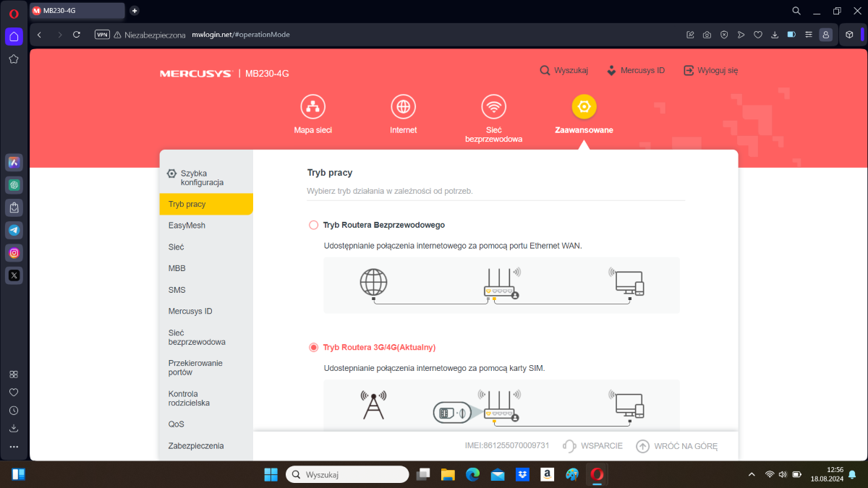This screenshot has height=488, width=868.
Task: Open the Mapa sieci network map icon
Action: click(x=312, y=107)
